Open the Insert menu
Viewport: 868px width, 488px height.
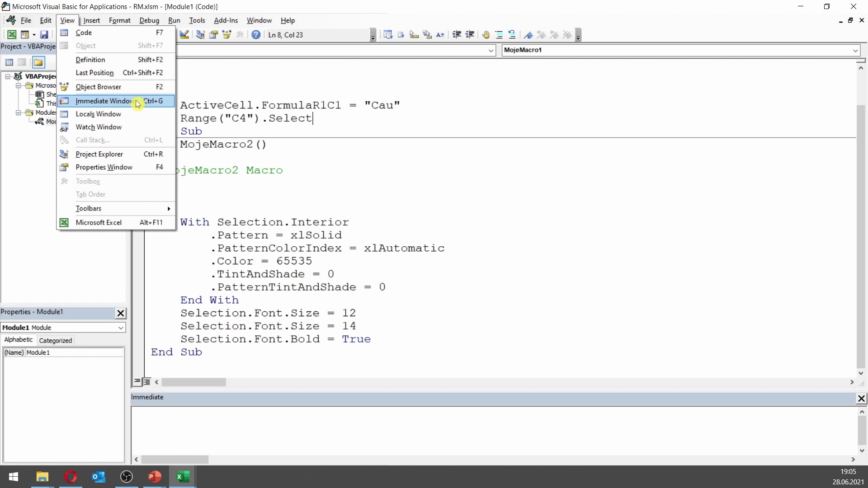[91, 20]
